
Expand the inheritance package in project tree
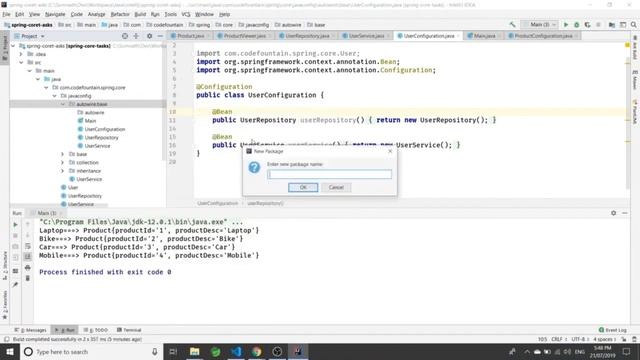click(x=62, y=171)
